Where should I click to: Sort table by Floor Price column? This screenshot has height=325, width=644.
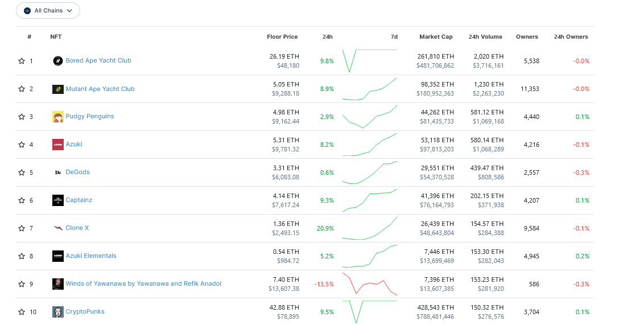(282, 36)
